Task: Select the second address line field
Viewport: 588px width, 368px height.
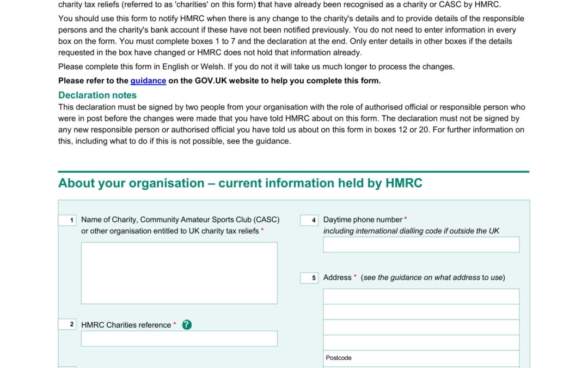Action: click(x=421, y=311)
